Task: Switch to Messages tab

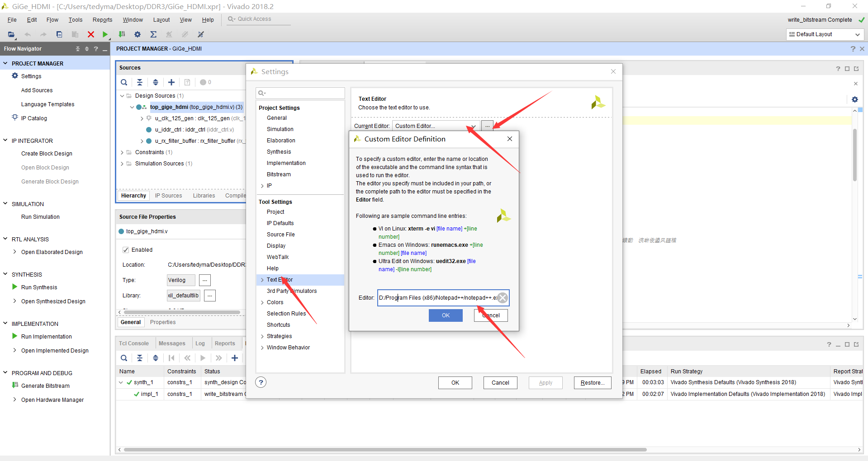Action: tap(172, 343)
